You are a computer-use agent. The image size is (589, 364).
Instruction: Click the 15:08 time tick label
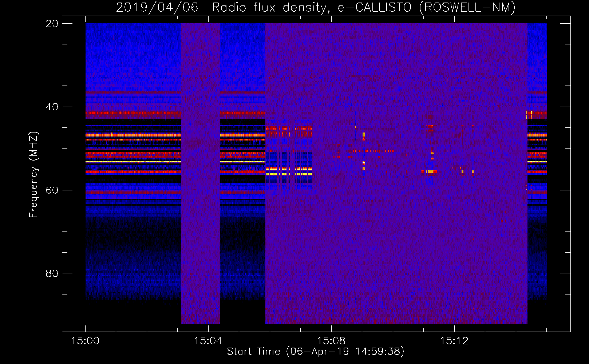pyautogui.click(x=331, y=341)
